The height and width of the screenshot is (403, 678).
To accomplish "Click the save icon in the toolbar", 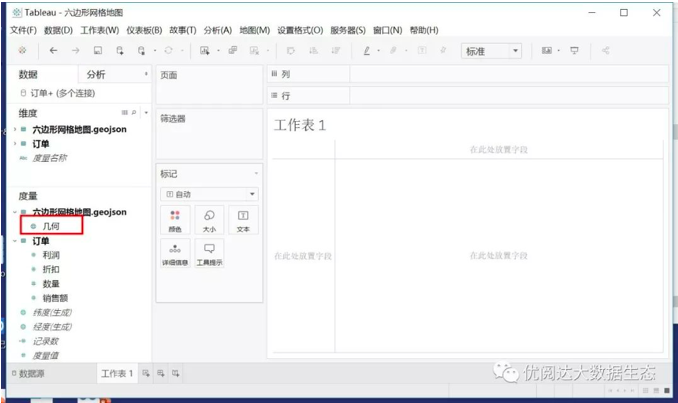I will click(97, 50).
